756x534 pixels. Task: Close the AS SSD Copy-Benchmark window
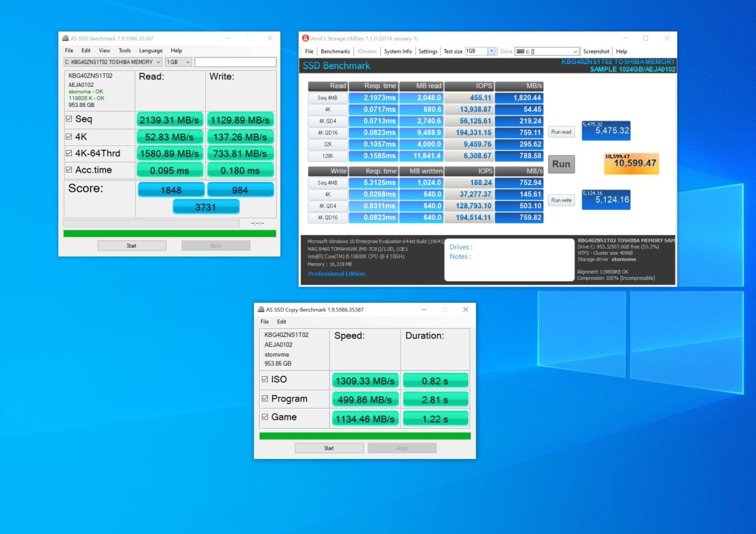(465, 309)
